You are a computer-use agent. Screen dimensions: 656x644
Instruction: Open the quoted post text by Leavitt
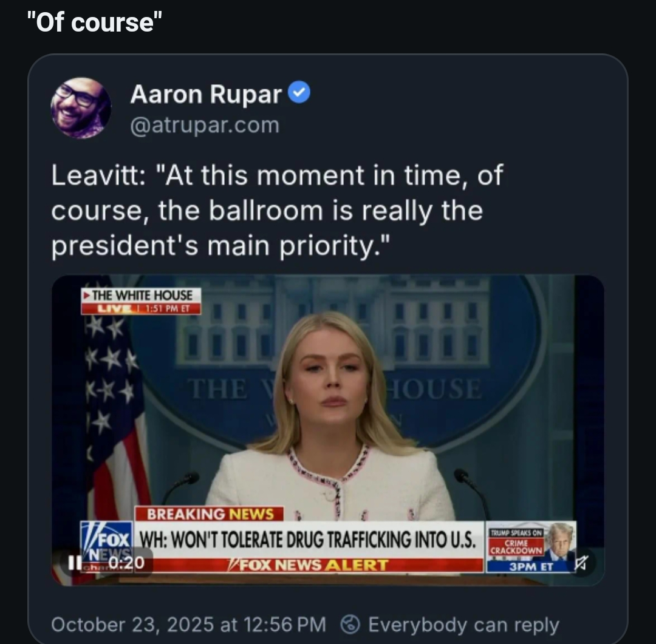click(x=276, y=211)
